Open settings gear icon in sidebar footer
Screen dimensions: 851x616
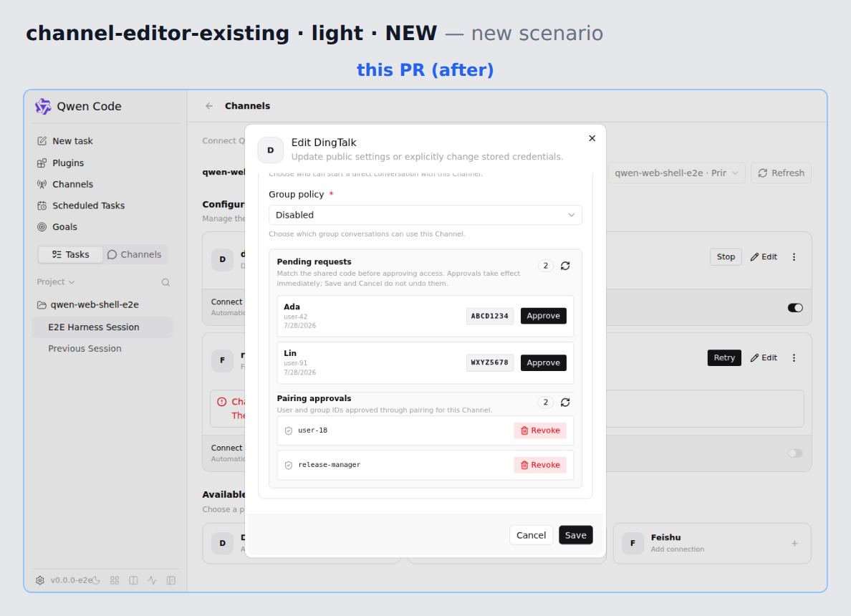tap(40, 580)
